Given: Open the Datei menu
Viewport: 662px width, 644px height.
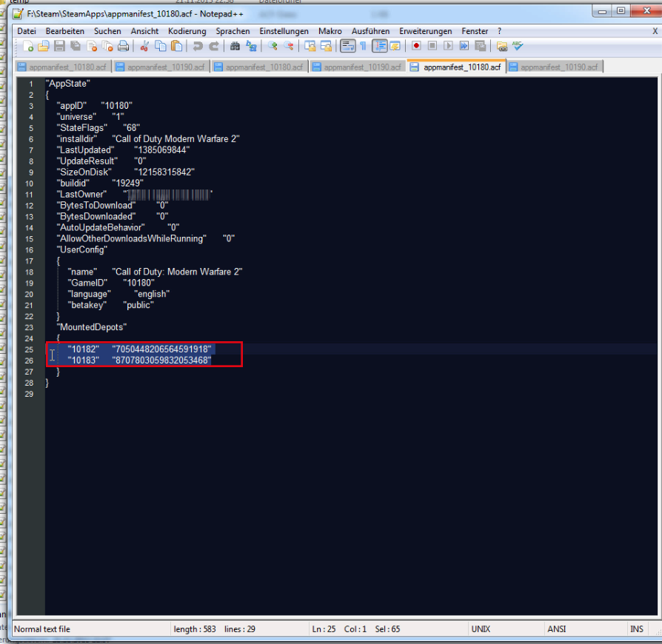Looking at the screenshot, I should pos(26,31).
